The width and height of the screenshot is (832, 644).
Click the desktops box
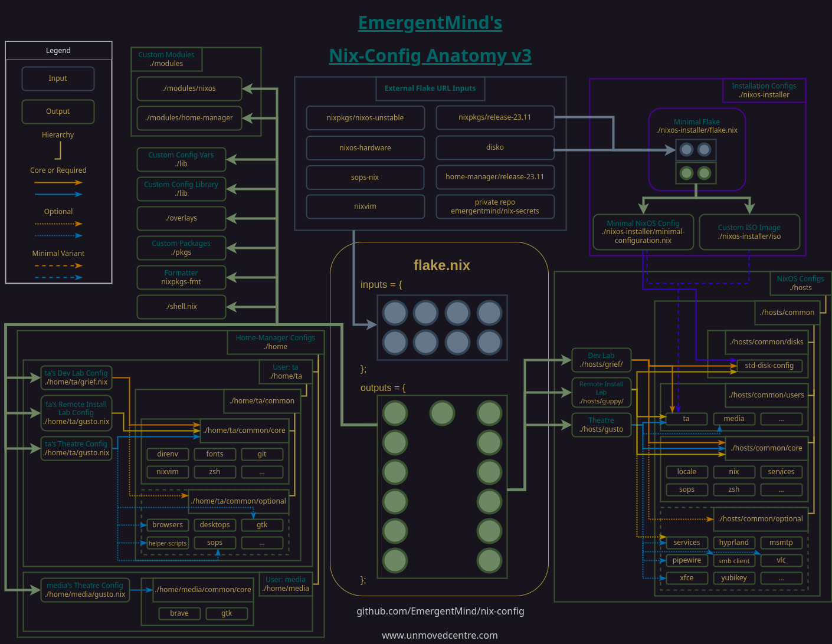tap(215, 525)
